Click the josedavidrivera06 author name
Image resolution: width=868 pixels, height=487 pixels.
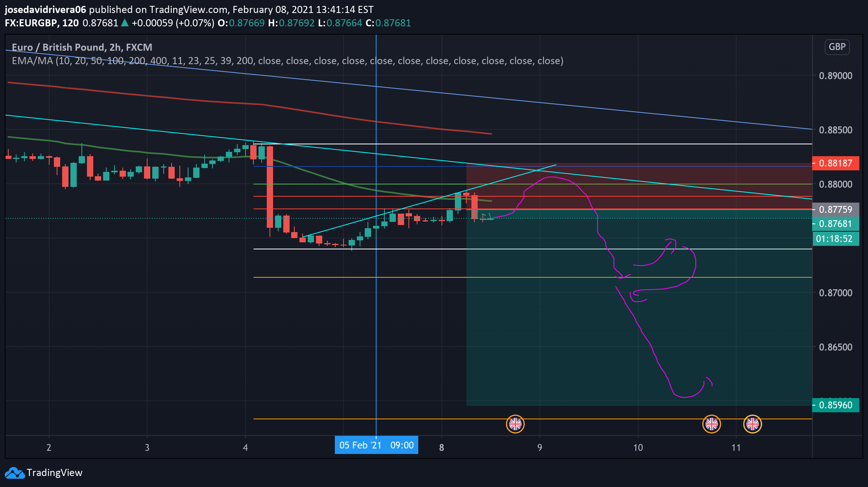45,9
